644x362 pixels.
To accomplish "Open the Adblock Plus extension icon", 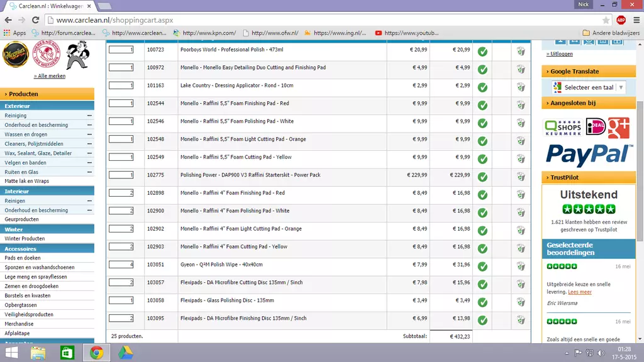I will [x=621, y=19].
